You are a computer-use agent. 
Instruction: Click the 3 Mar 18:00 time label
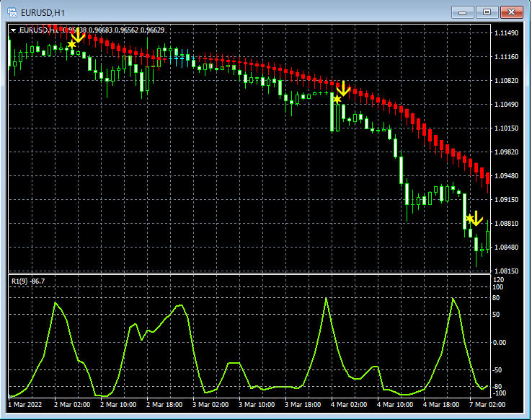click(303, 405)
